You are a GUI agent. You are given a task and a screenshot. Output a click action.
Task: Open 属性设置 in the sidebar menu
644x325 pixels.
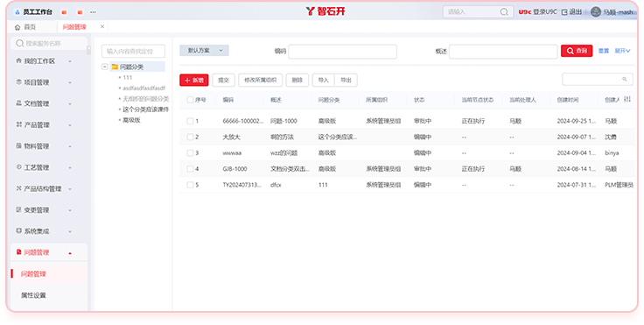(33, 295)
